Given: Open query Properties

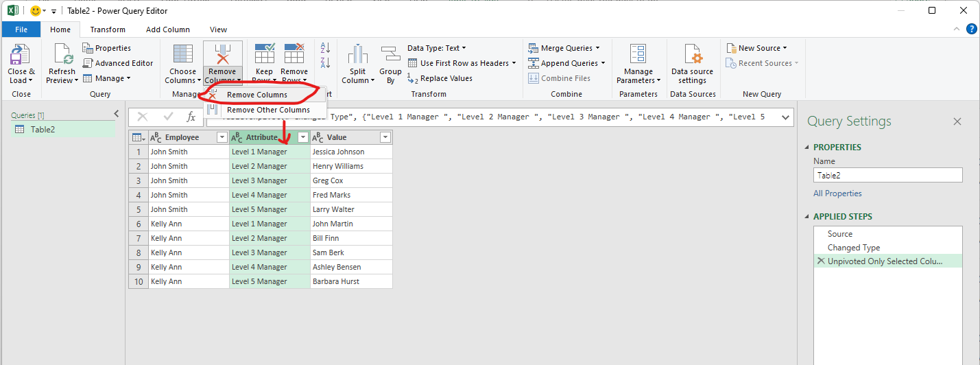Looking at the screenshot, I should 107,48.
